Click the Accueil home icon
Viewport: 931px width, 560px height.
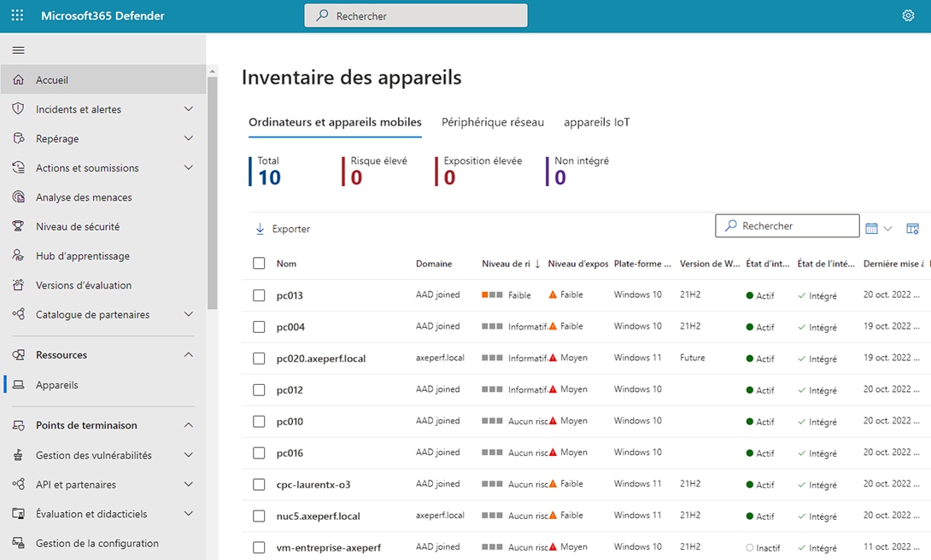click(18, 80)
